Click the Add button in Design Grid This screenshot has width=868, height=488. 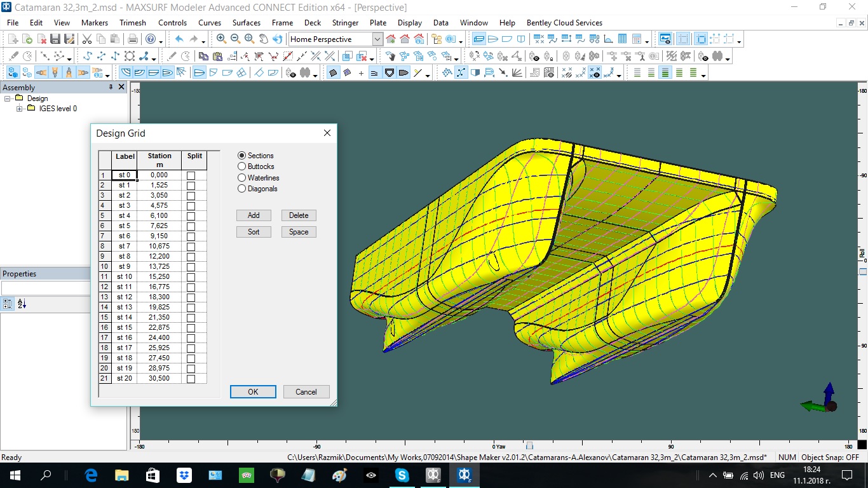[x=254, y=215]
